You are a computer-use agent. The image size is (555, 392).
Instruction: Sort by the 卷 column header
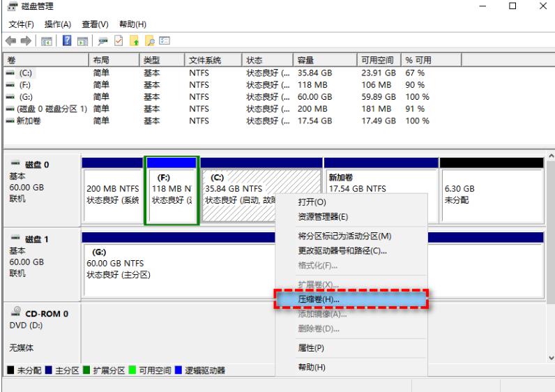(x=46, y=60)
